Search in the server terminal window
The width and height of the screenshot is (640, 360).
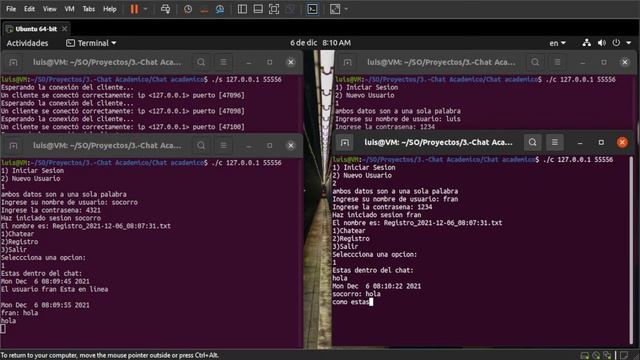pyautogui.click(x=201, y=62)
